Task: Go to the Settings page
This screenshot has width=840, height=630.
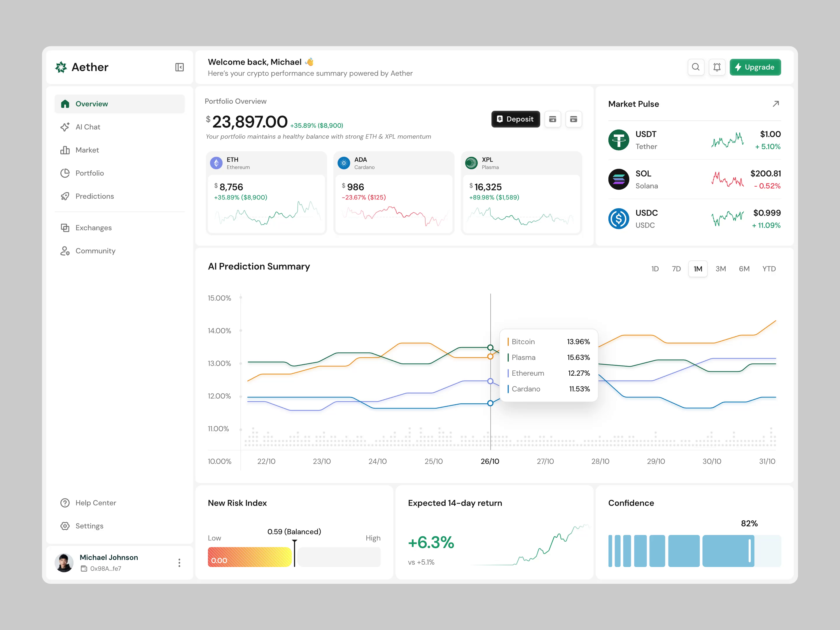Action: [89, 526]
